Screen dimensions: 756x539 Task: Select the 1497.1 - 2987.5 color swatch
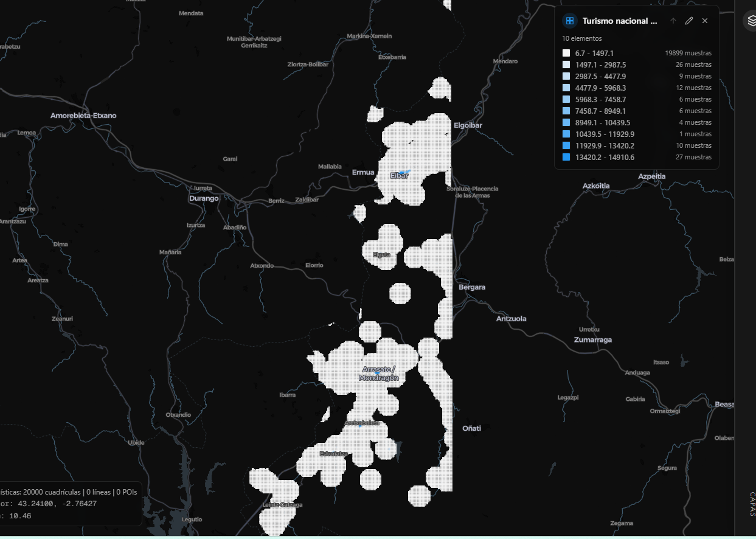click(x=566, y=64)
